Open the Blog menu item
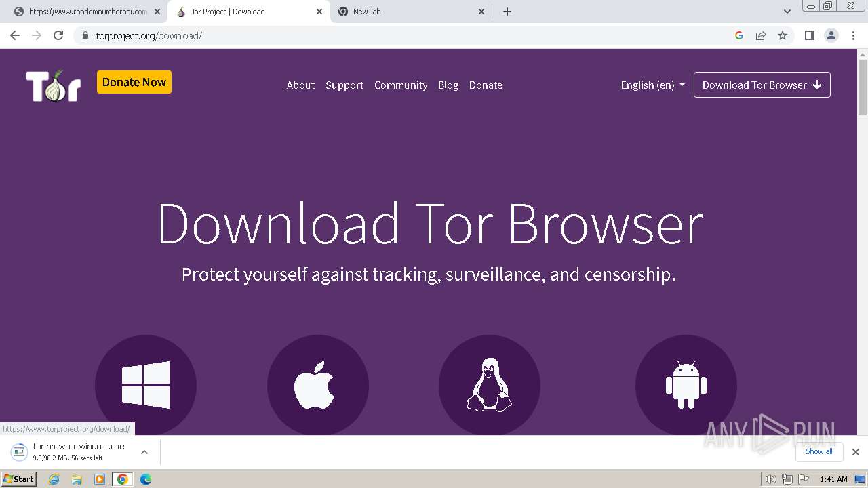This screenshot has width=868, height=488. click(x=448, y=85)
